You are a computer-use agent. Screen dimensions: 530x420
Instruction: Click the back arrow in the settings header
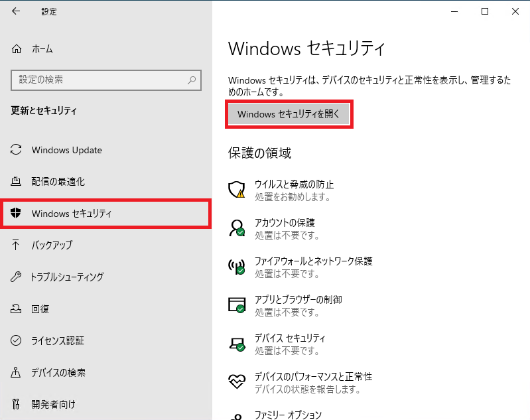pyautogui.click(x=16, y=11)
